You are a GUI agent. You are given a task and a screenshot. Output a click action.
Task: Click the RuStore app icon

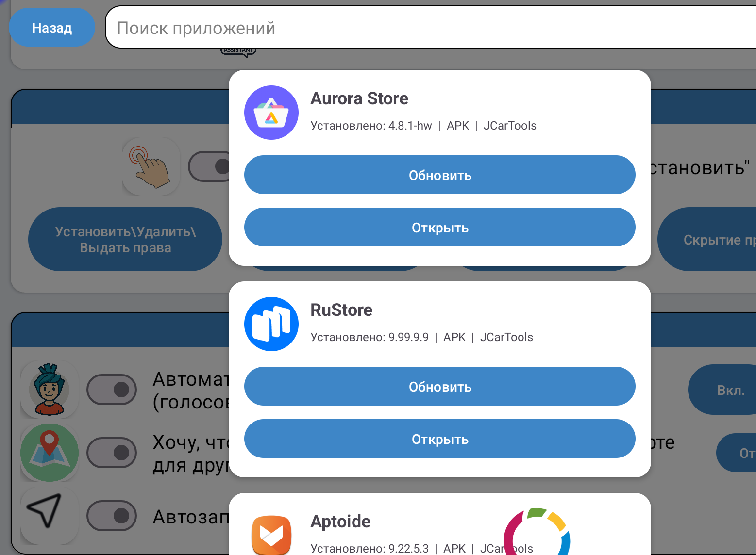(x=271, y=324)
